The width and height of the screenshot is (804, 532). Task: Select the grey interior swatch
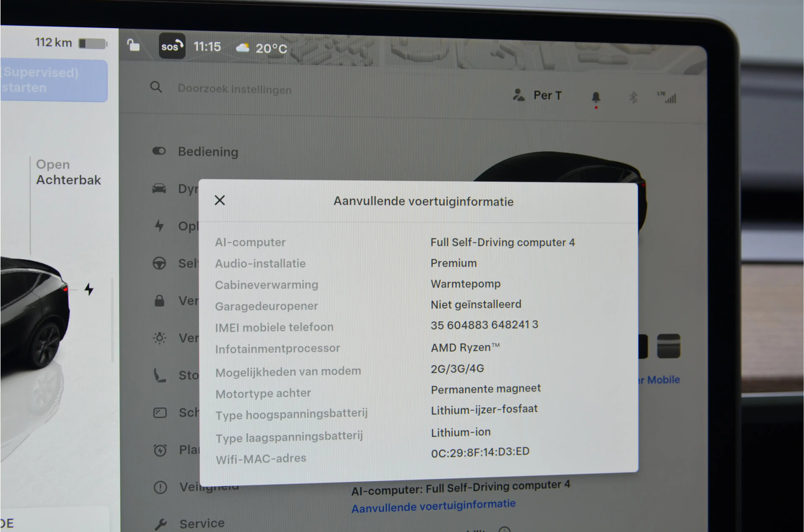[669, 346]
